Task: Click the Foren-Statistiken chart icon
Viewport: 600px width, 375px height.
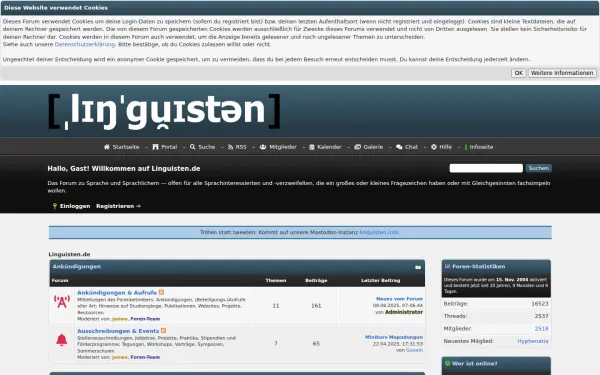Action: pyautogui.click(x=447, y=266)
